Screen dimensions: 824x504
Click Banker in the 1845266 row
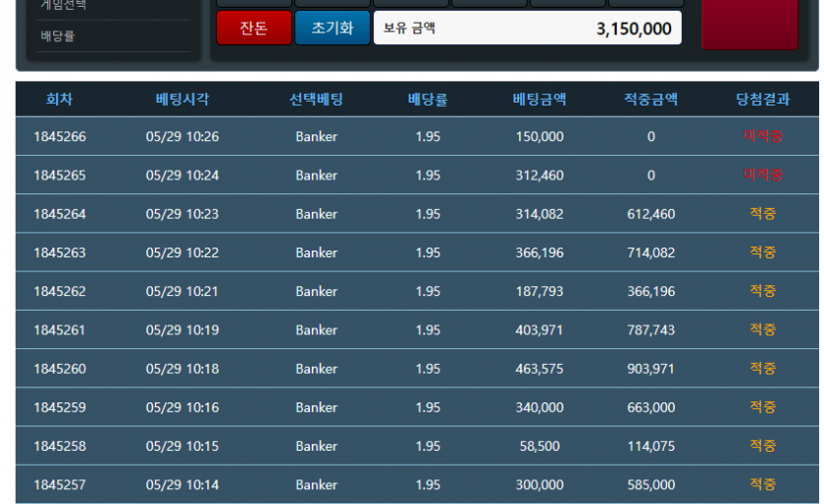click(x=317, y=136)
